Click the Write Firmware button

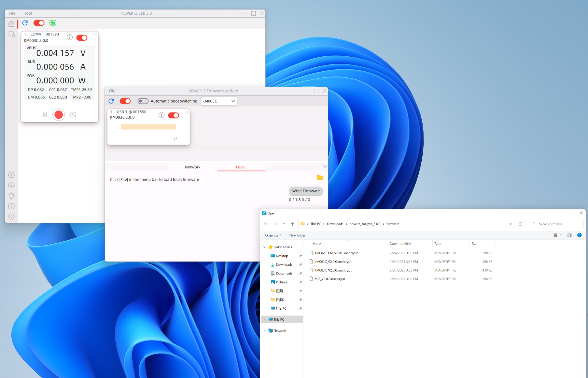[x=306, y=191]
